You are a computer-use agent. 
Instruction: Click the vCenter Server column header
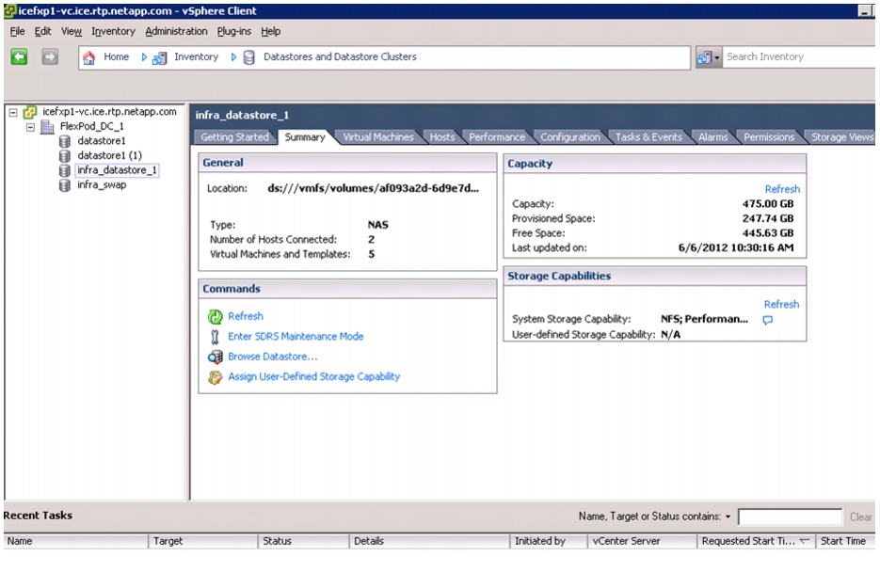tap(642, 542)
